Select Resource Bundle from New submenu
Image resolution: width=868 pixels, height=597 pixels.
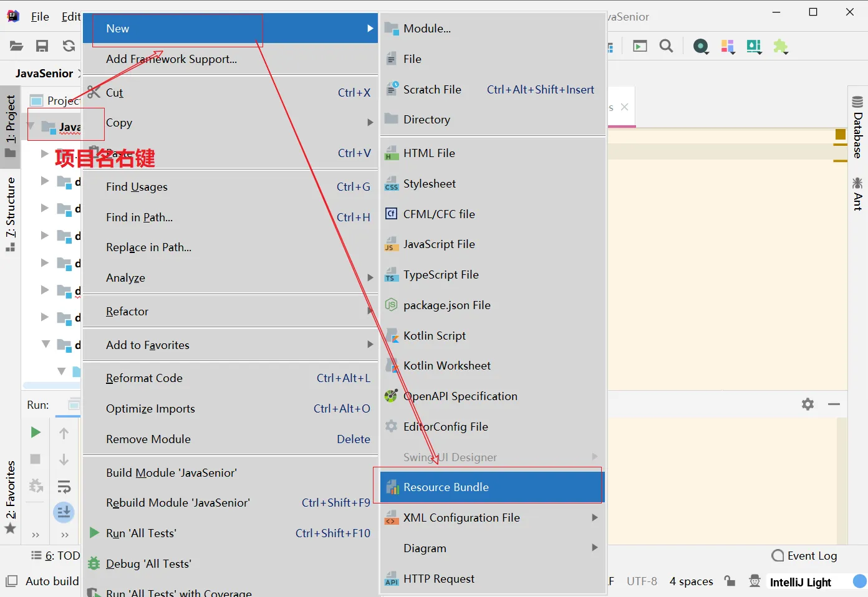[446, 487]
